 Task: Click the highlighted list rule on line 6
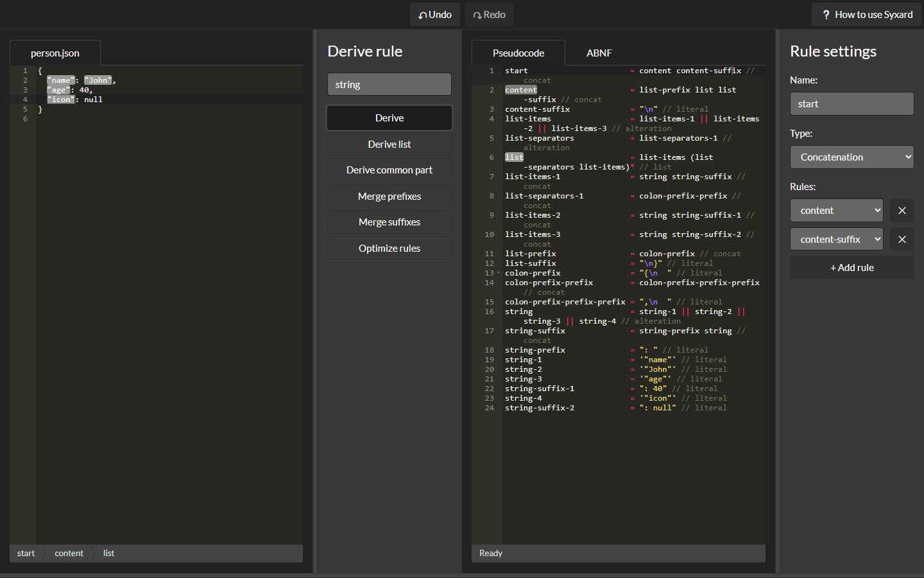[x=514, y=157]
